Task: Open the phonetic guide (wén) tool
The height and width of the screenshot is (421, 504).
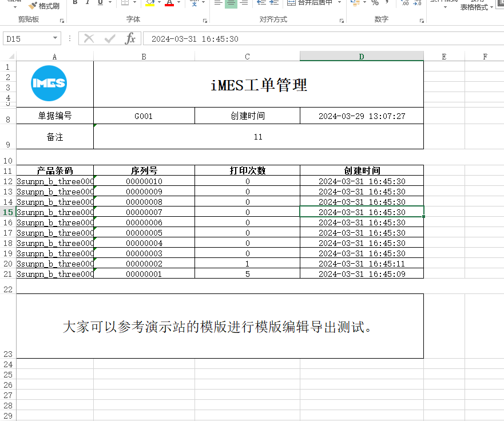Action: [194, 3]
